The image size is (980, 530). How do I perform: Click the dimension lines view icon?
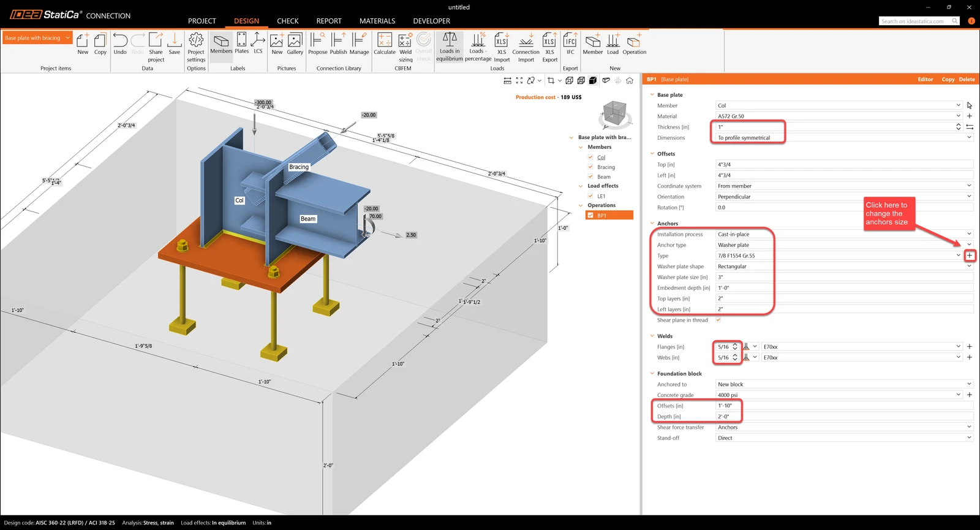click(x=508, y=80)
